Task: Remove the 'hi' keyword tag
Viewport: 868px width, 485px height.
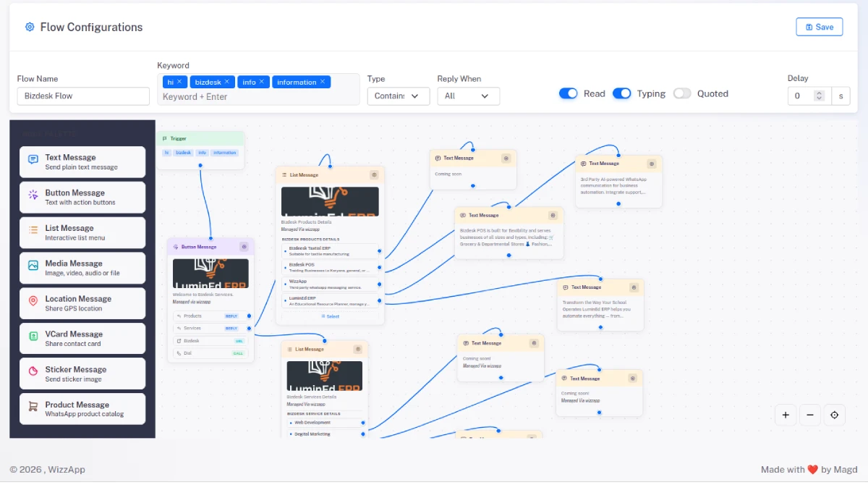Action: [179, 82]
